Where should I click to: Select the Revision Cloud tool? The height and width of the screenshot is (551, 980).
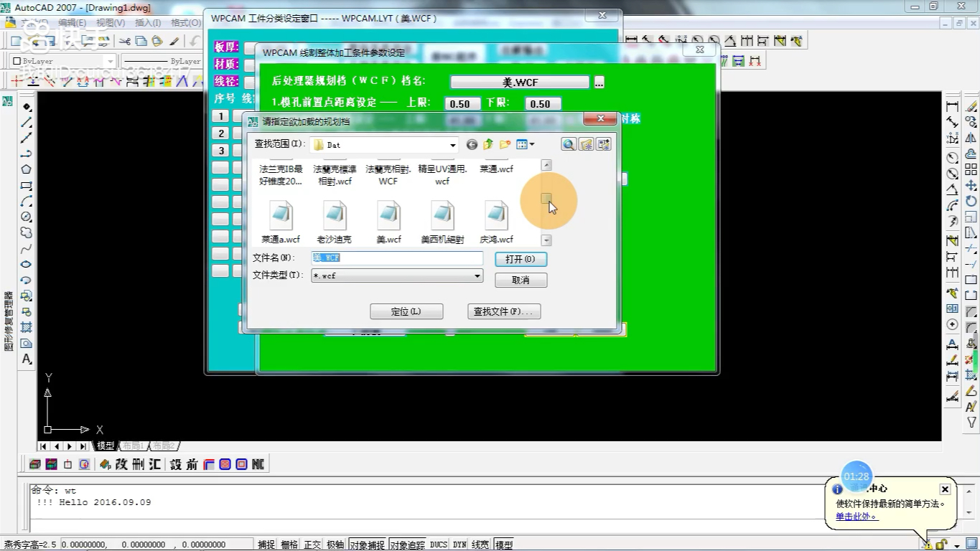26,232
